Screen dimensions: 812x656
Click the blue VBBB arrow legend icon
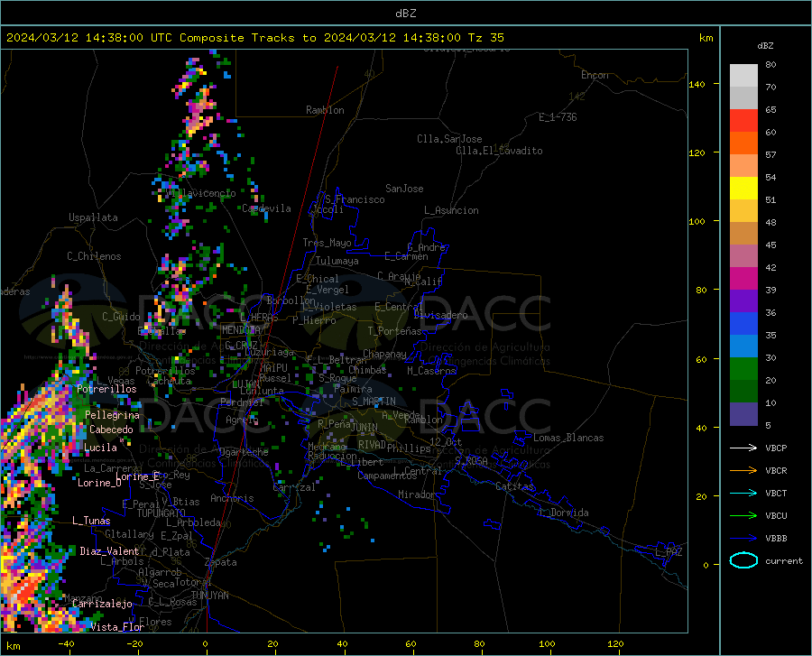point(743,538)
